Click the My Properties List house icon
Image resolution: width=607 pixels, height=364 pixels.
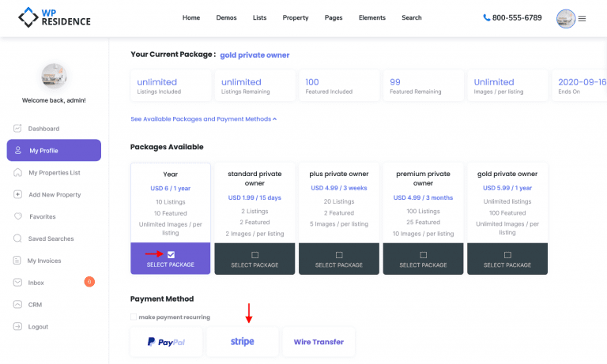(x=18, y=172)
